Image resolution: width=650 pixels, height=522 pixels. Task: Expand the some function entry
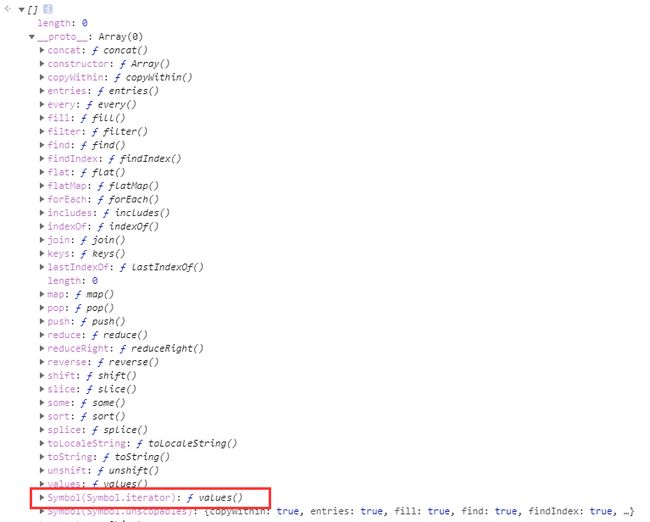click(42, 403)
